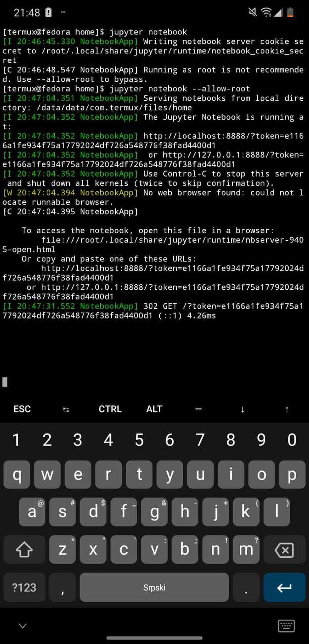Tap the letter q key
The height and width of the screenshot is (644, 309).
17,474
